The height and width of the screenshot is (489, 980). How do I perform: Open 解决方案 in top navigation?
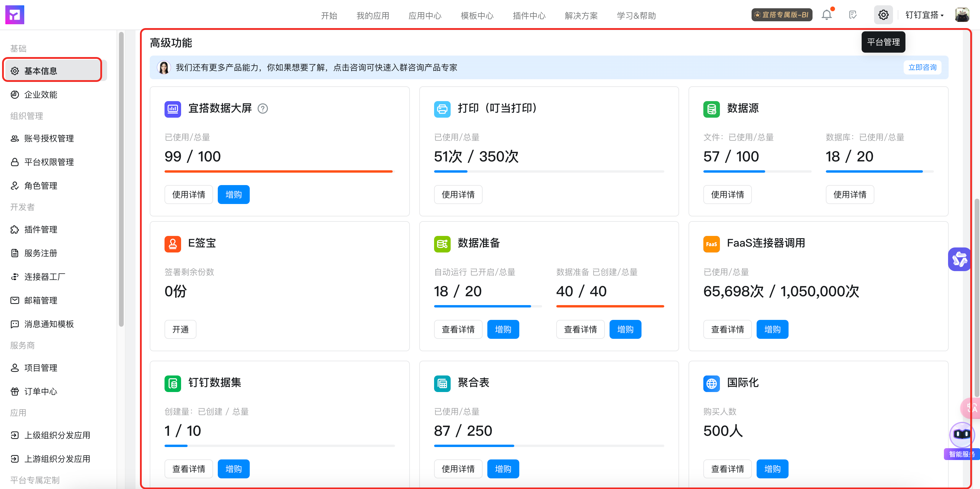(581, 16)
